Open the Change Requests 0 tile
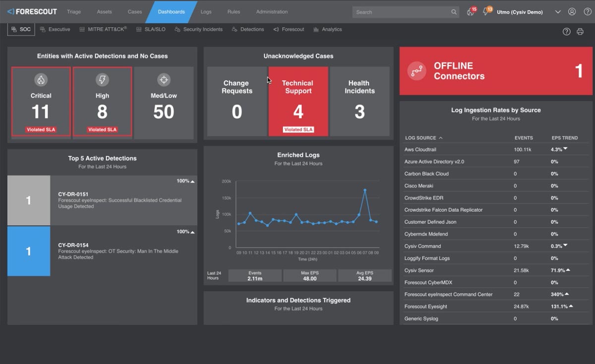This screenshot has width=595, height=364. tap(237, 102)
